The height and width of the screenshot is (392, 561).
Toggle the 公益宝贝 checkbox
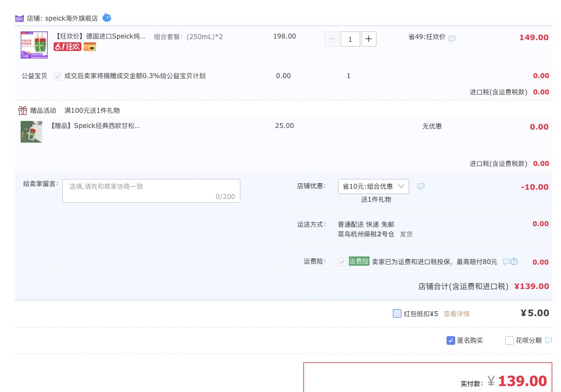point(58,76)
